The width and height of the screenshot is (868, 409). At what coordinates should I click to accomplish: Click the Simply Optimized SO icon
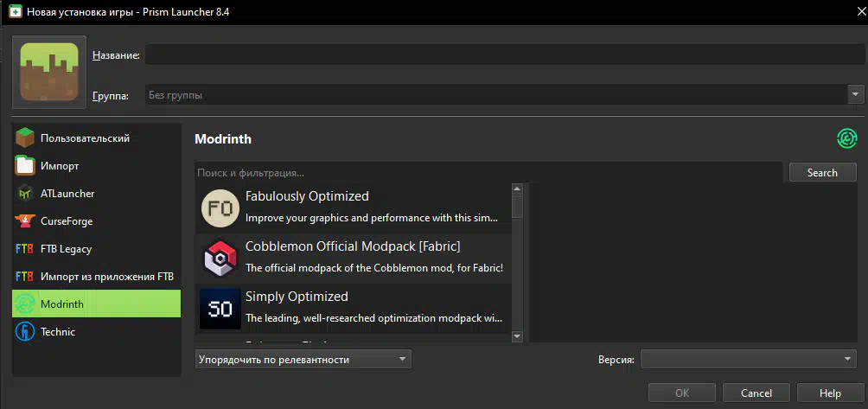(220, 309)
